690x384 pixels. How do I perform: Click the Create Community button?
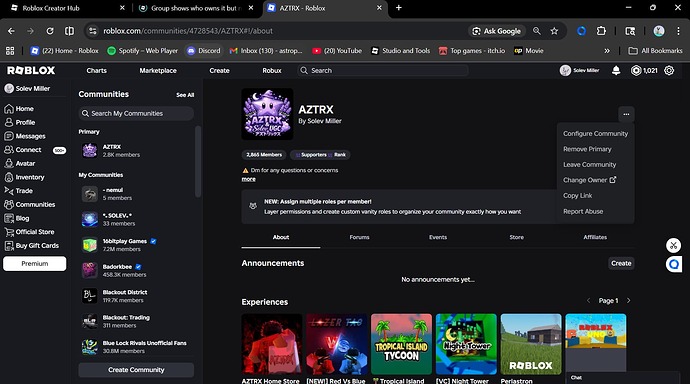(136, 370)
